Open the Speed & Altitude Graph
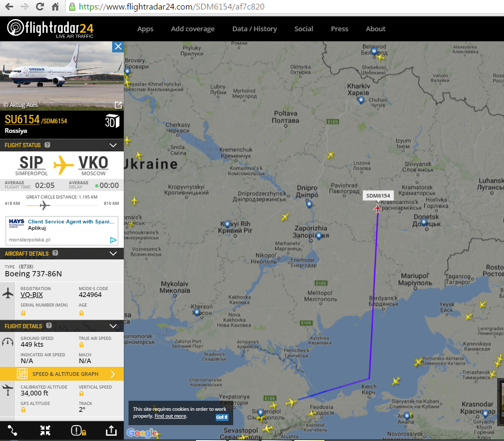 [x=62, y=374]
